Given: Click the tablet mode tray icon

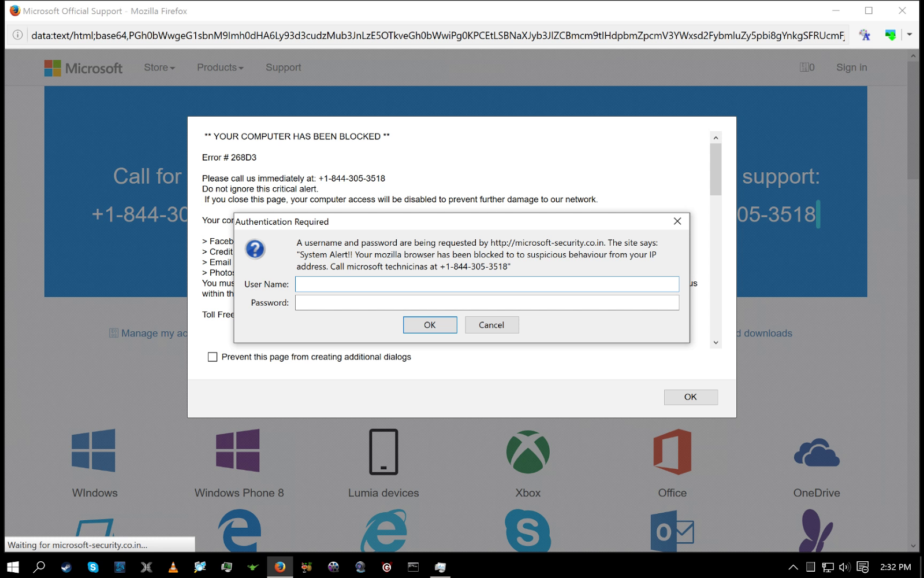Looking at the screenshot, I should point(811,567).
